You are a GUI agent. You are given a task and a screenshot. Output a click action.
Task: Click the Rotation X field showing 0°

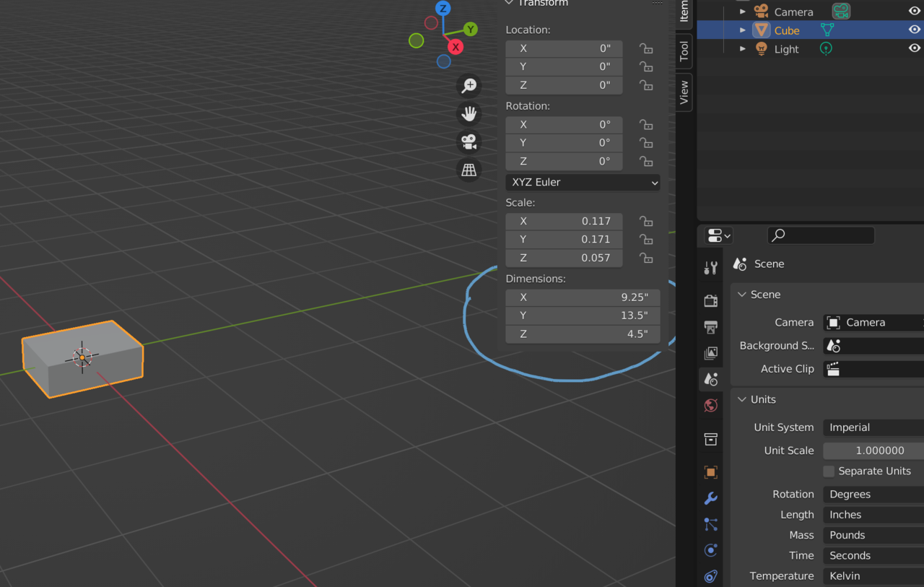pos(564,124)
